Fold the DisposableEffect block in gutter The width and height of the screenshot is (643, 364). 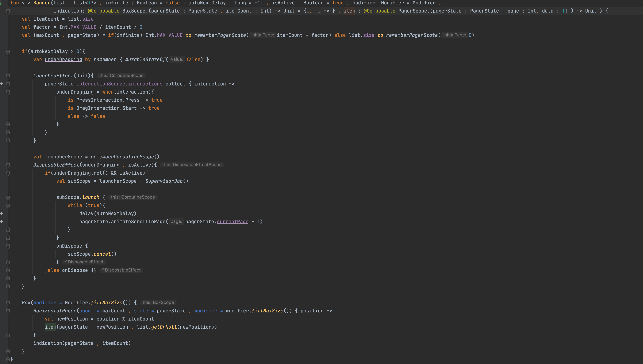point(8,165)
